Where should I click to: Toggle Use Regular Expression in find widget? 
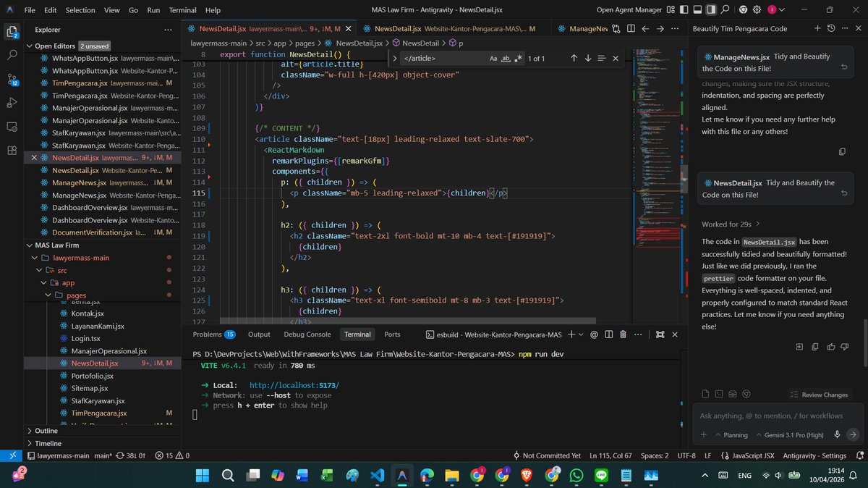(519, 58)
